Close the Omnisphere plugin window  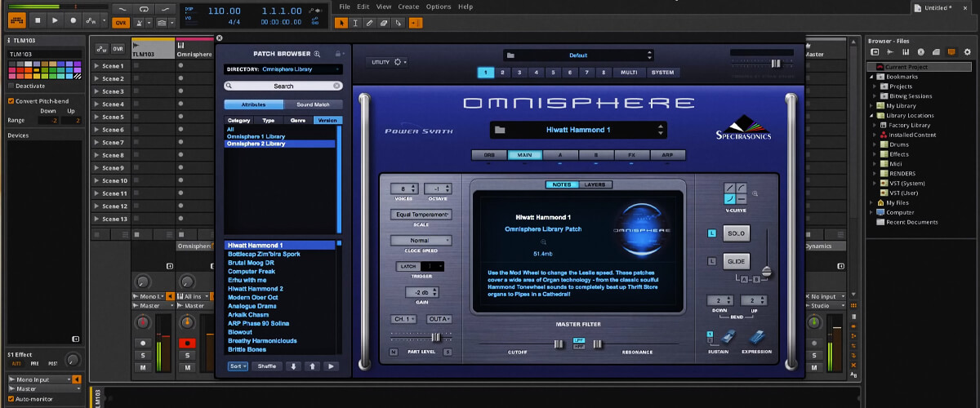[x=219, y=38]
